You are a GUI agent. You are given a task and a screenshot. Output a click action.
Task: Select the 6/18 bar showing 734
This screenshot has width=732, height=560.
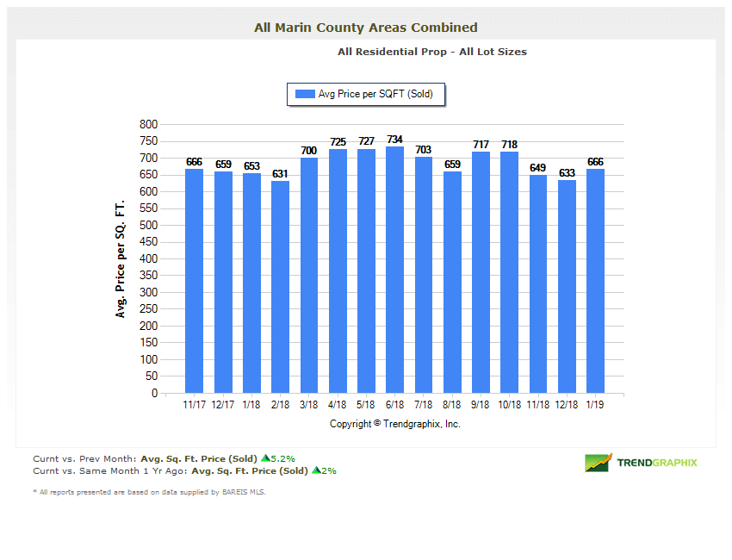click(394, 270)
